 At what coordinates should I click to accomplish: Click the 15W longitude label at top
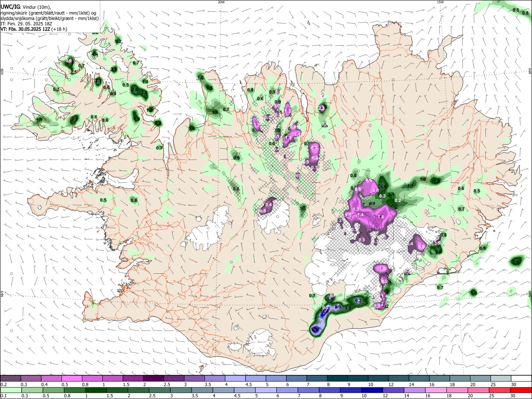[x=440, y=2]
